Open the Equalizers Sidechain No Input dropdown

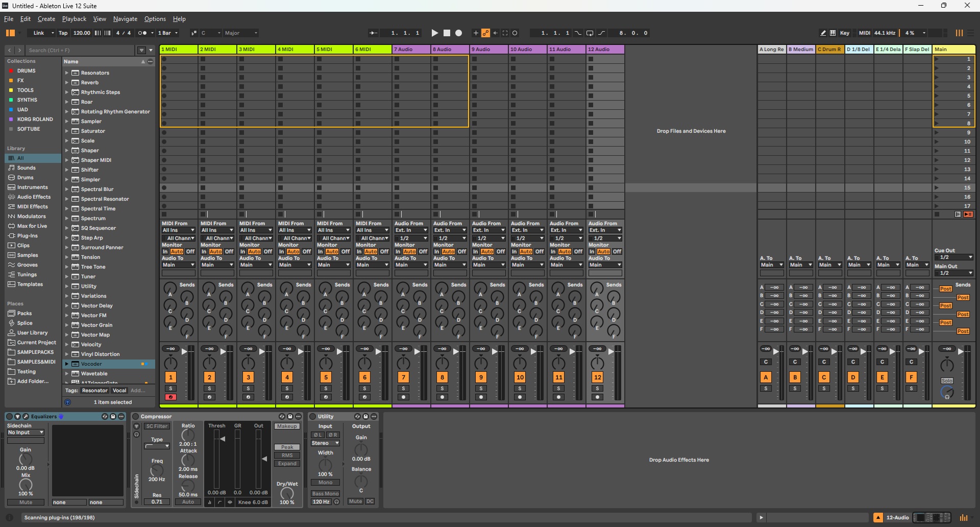[26, 432]
